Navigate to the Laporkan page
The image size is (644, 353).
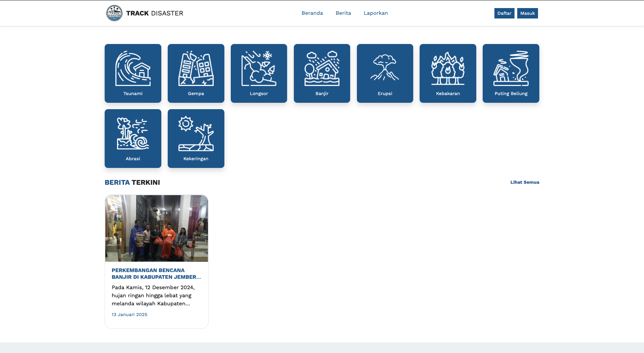coord(376,13)
